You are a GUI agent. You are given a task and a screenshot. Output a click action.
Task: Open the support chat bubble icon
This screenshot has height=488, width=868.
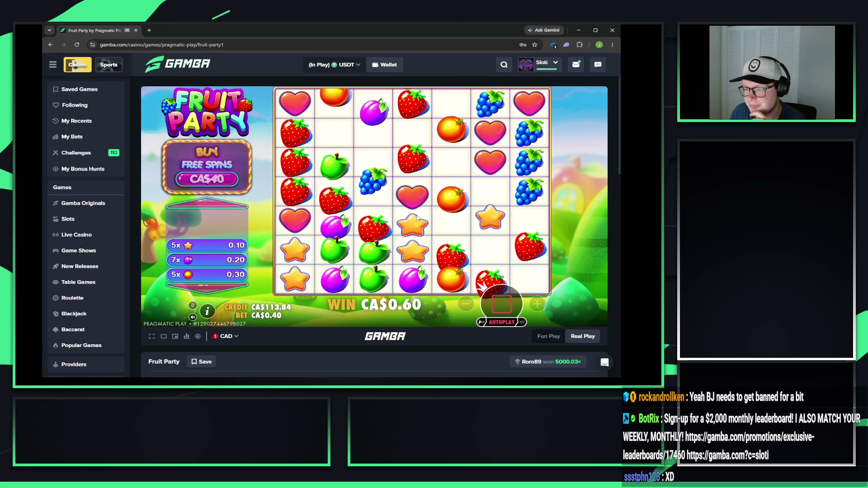(604, 362)
